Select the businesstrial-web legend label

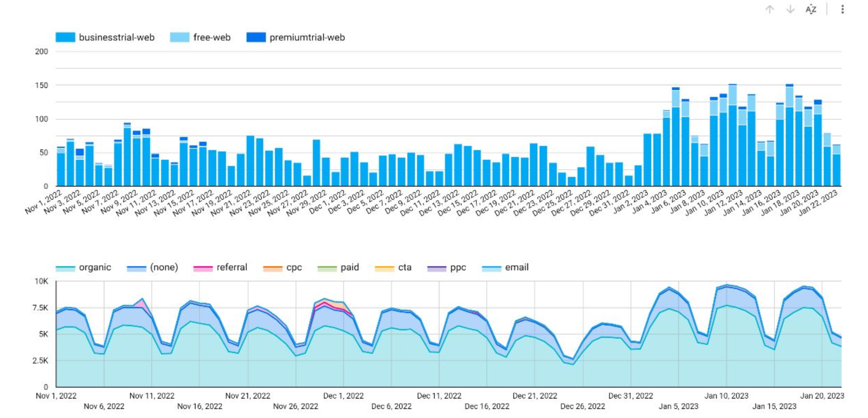117,37
